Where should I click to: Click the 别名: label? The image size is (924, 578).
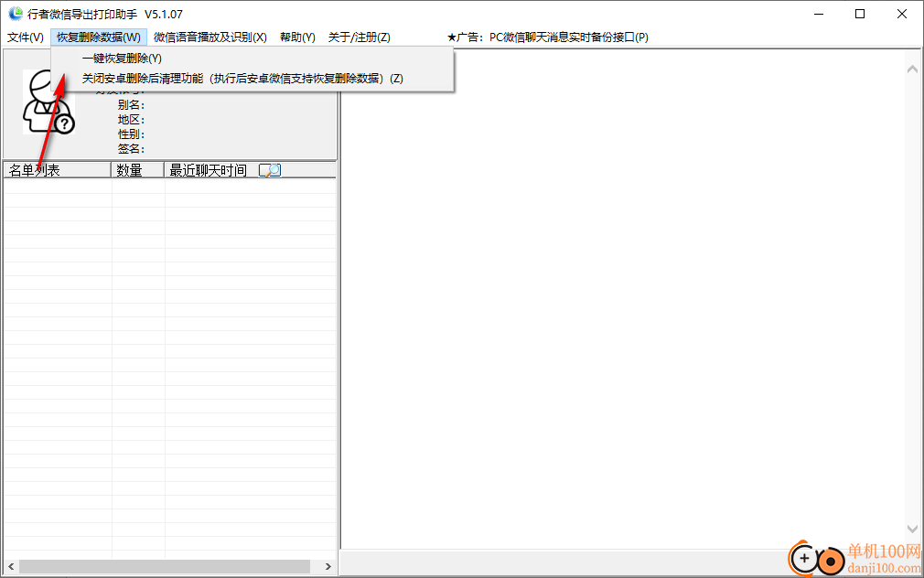pyautogui.click(x=131, y=105)
